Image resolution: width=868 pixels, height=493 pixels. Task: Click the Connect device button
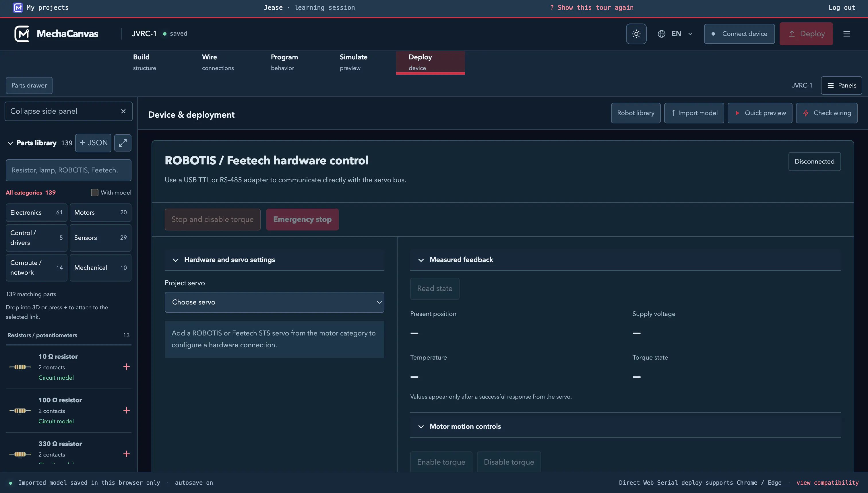click(739, 34)
